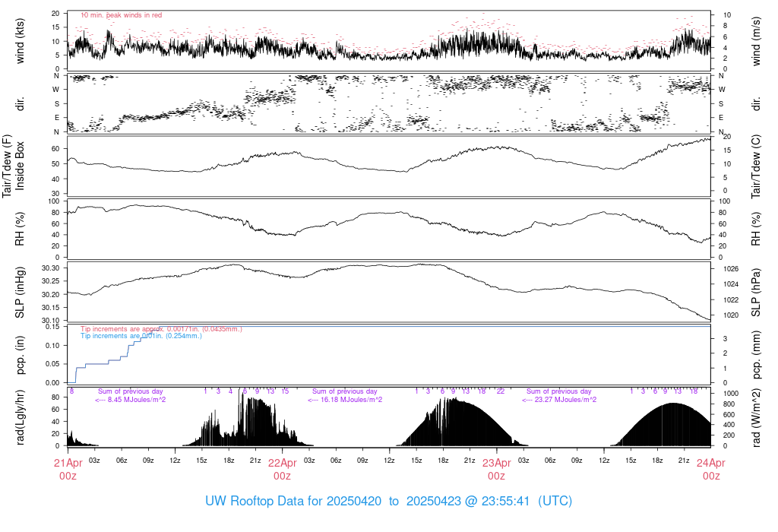The height and width of the screenshot is (532, 778).
Task: Click the '1000' W/m^2 tick label
Action: (731, 394)
